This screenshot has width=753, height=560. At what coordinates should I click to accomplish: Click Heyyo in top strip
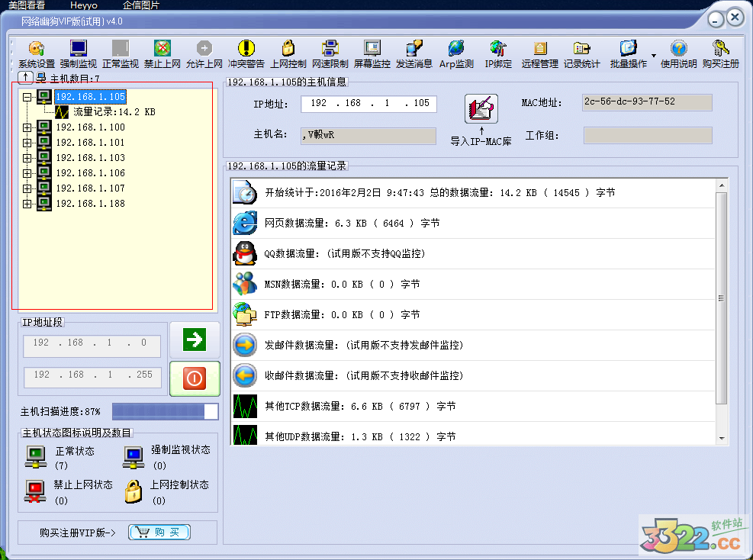[84, 5]
